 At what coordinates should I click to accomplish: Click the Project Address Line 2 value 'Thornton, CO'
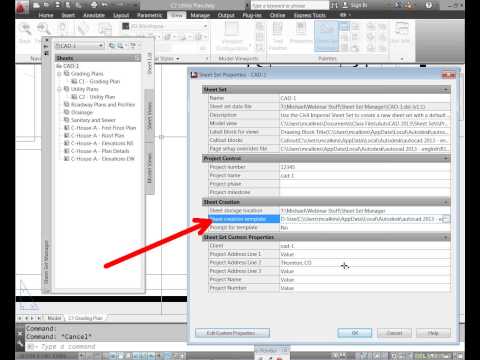coord(296,263)
